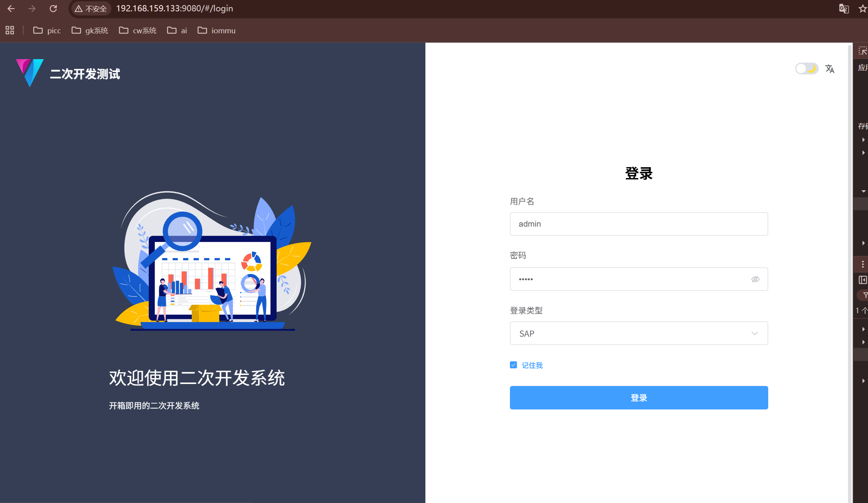Open the ai bookmark folder
868x503 pixels.
click(177, 30)
